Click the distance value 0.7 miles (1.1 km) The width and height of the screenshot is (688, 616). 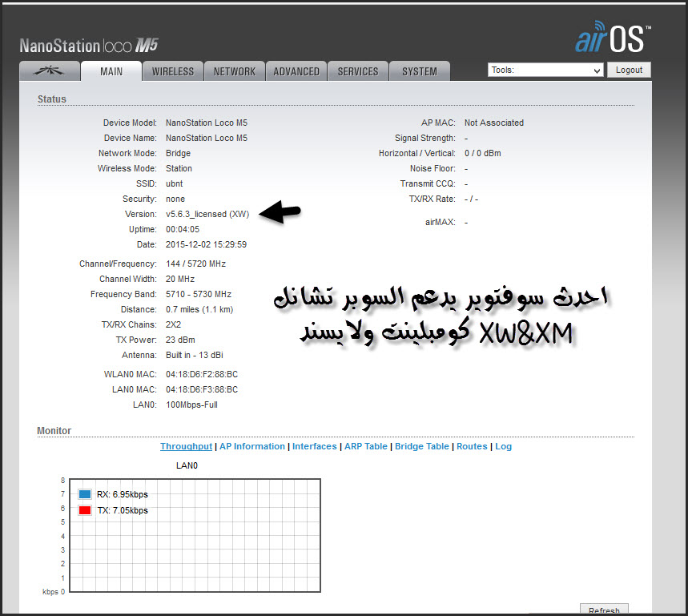pos(199,309)
